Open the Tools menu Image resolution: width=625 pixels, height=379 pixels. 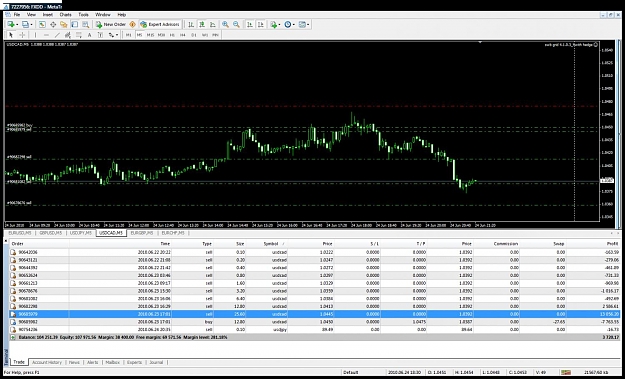coord(83,15)
